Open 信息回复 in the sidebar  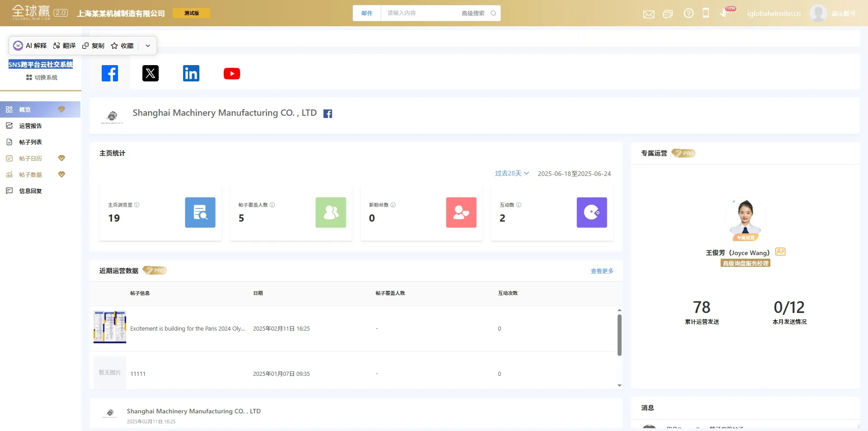tap(30, 191)
